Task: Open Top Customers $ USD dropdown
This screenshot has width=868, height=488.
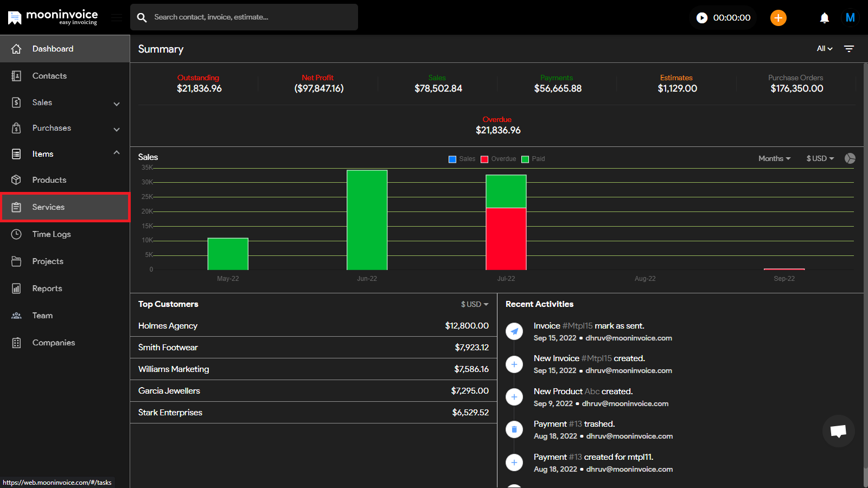Action: tap(475, 304)
